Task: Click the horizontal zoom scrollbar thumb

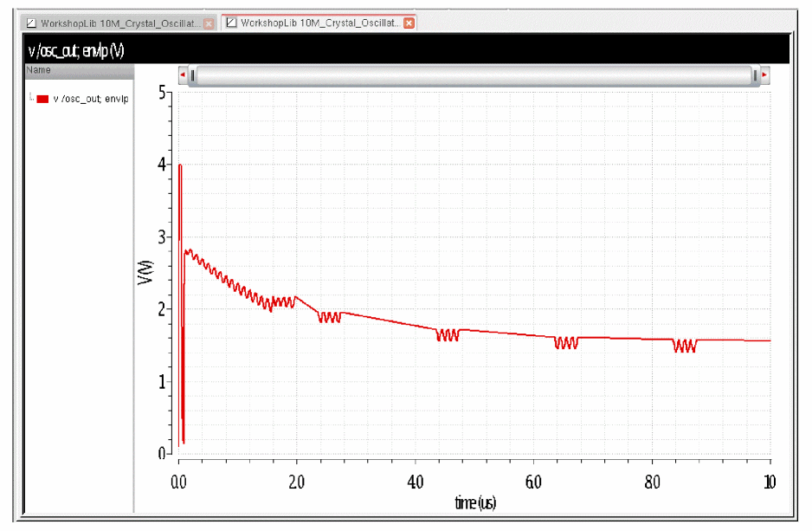Action: [474, 75]
